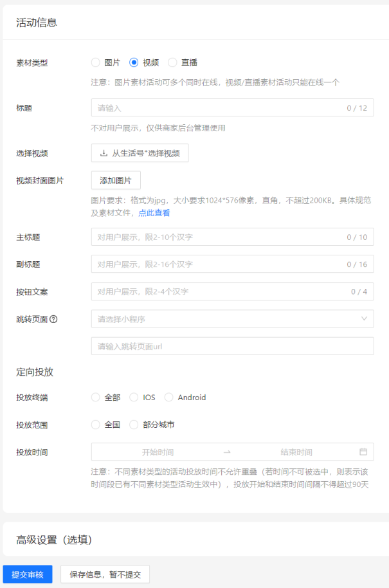Select 全部 for 投放终端
Screen dimensions: 389x588
pyautogui.click(x=96, y=398)
